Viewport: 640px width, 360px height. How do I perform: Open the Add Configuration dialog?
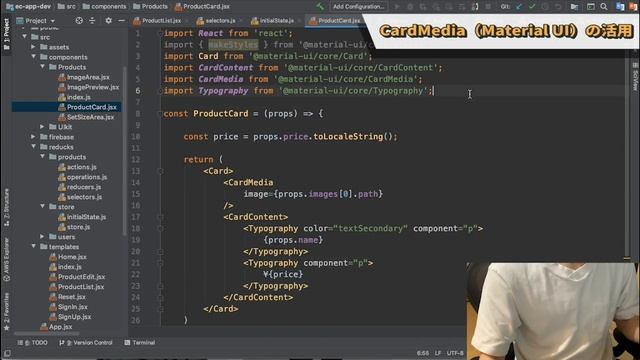(358, 7)
